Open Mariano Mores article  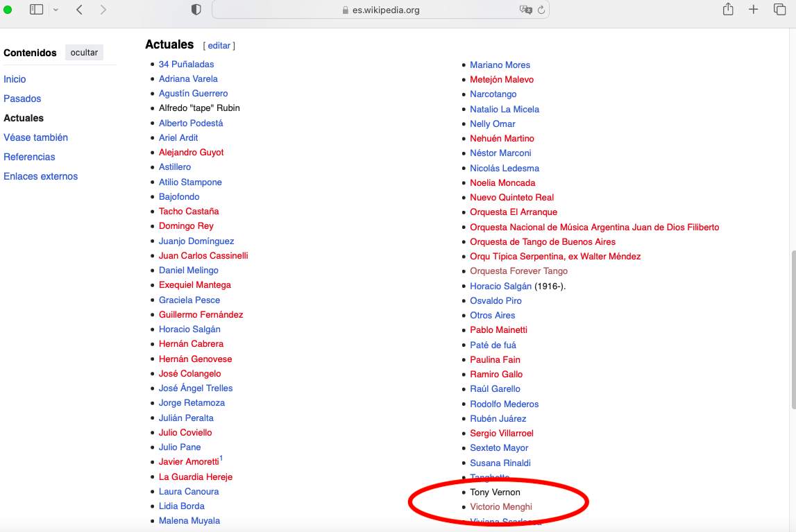[x=500, y=65]
